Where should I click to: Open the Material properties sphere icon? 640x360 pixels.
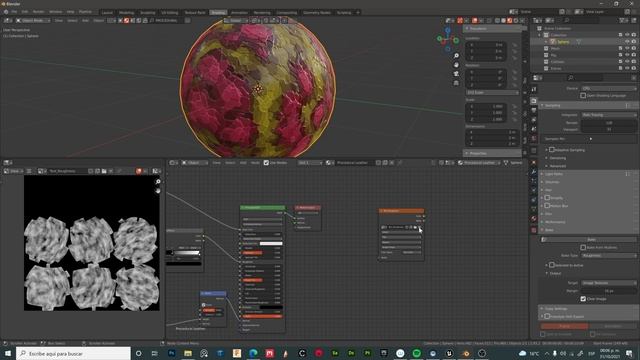(x=534, y=219)
